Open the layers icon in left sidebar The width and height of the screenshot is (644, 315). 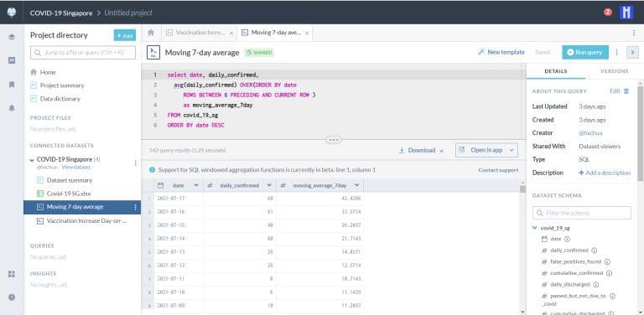click(12, 37)
